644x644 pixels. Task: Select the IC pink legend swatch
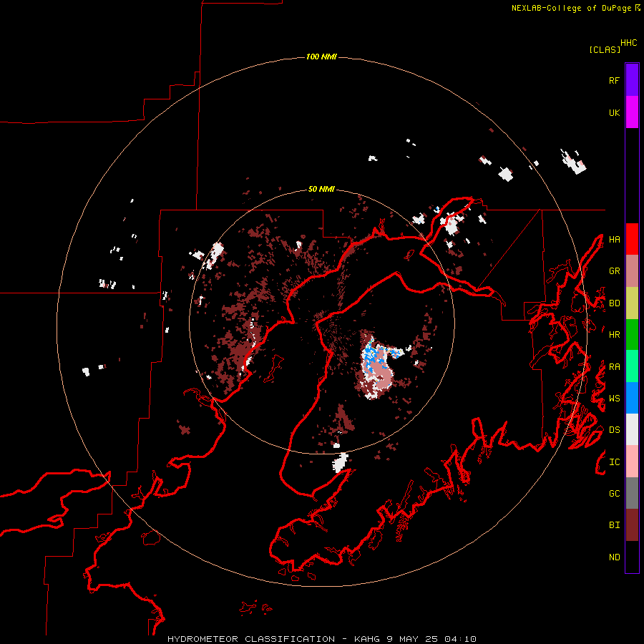[632, 462]
